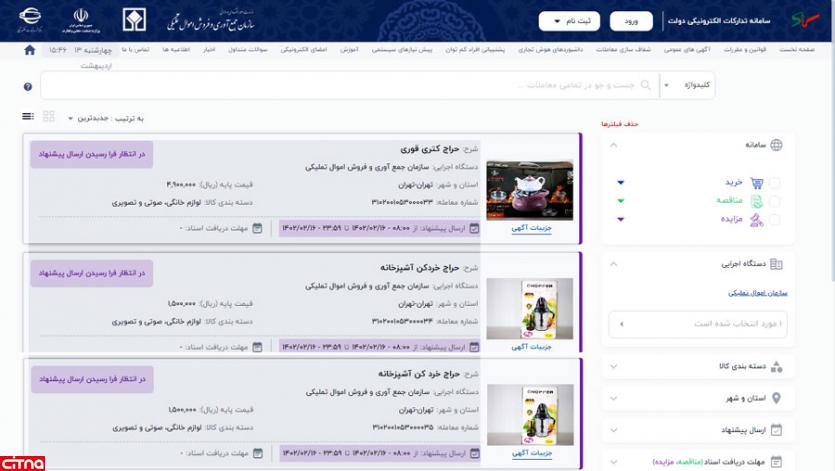835x471 pixels.
Task: Check the خرید filter checkbox
Action: tap(775, 183)
